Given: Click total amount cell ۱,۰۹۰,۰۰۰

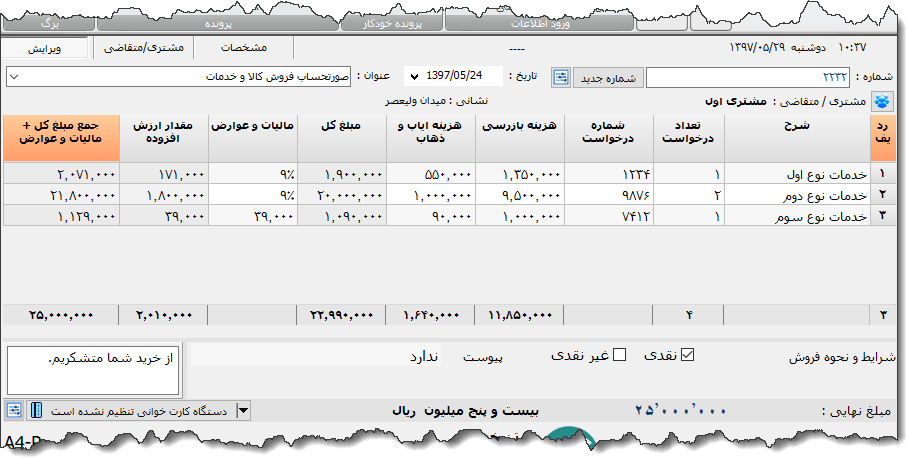Looking at the screenshot, I should (x=342, y=216).
